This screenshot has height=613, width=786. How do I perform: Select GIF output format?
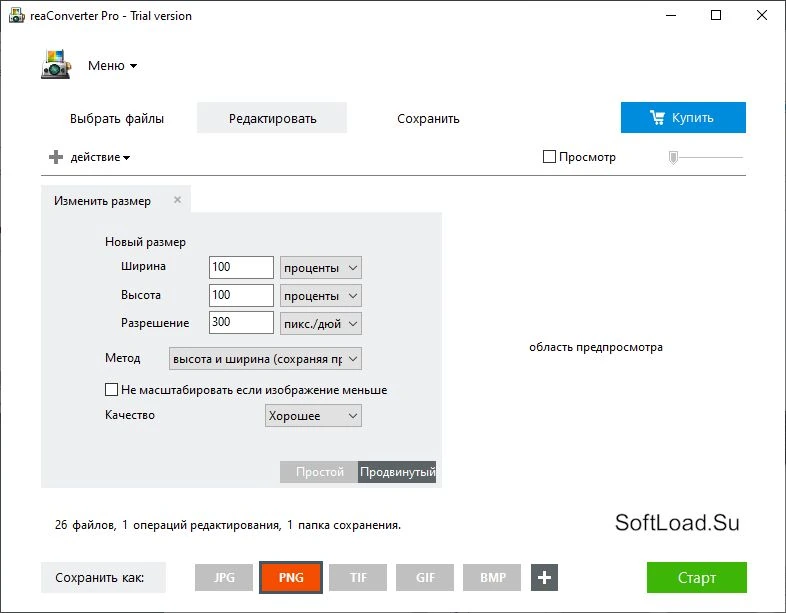[425, 577]
